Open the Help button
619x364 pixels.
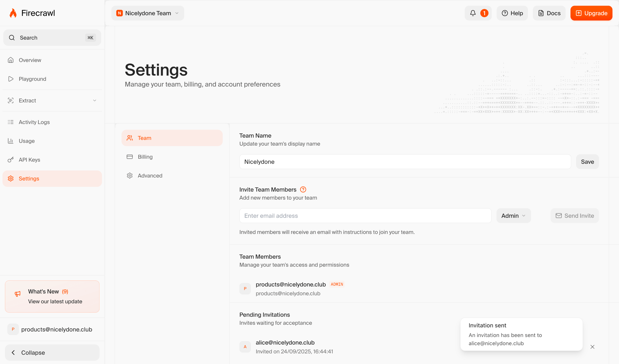[512, 13]
